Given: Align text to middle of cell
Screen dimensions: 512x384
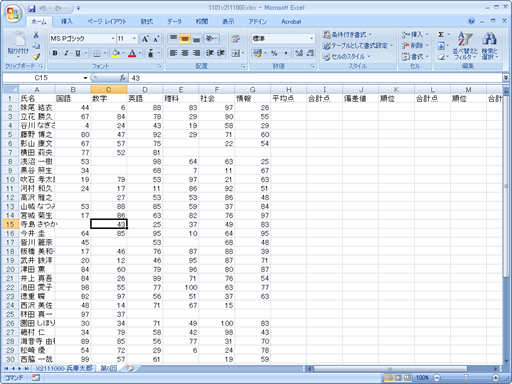Looking at the screenshot, I should pos(185,38).
